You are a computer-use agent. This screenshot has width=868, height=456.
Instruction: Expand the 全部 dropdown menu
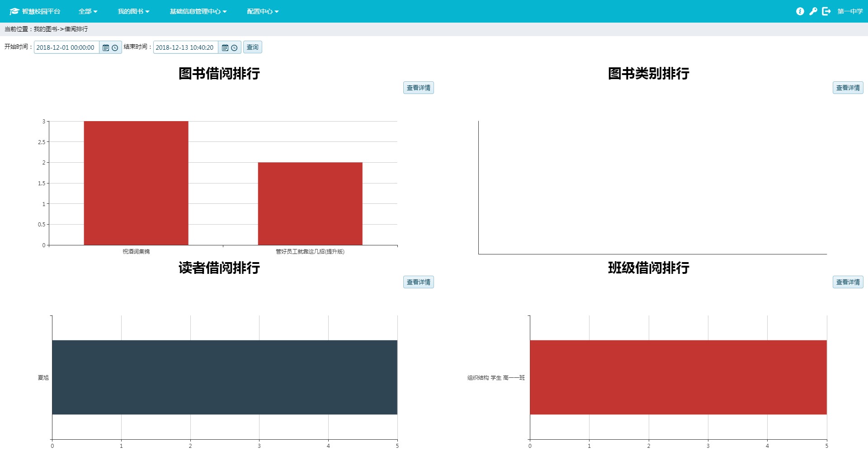88,11
